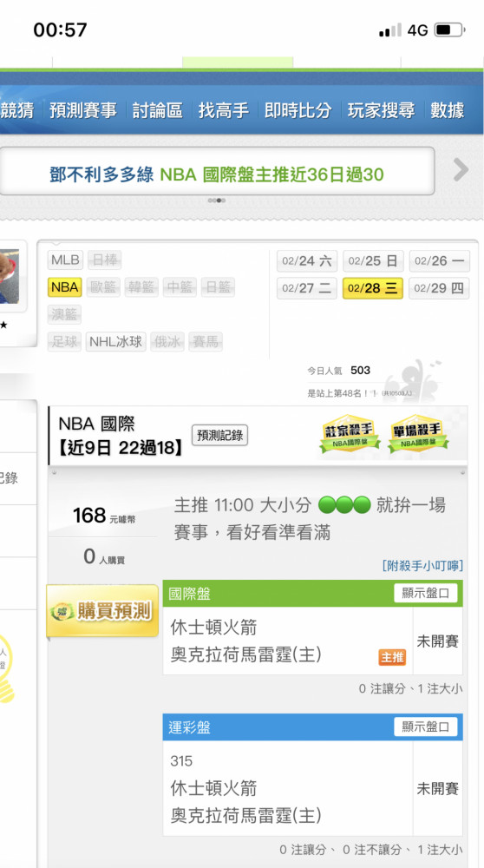Select the 賽馬 league filter

coord(206,342)
